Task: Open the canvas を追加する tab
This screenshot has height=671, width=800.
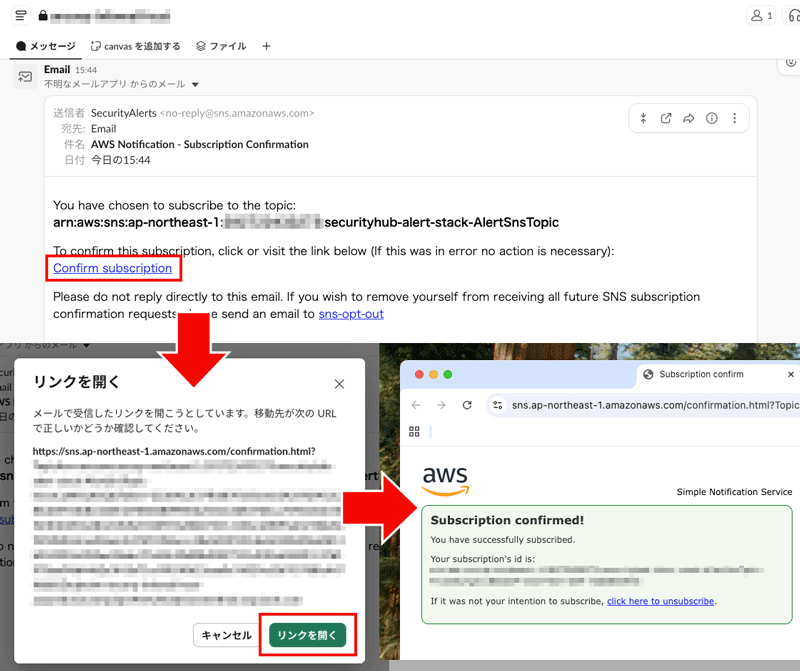Action: 136,46
